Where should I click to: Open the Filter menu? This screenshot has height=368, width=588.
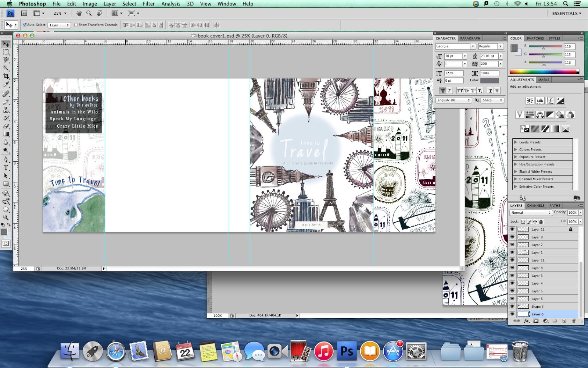[148, 4]
